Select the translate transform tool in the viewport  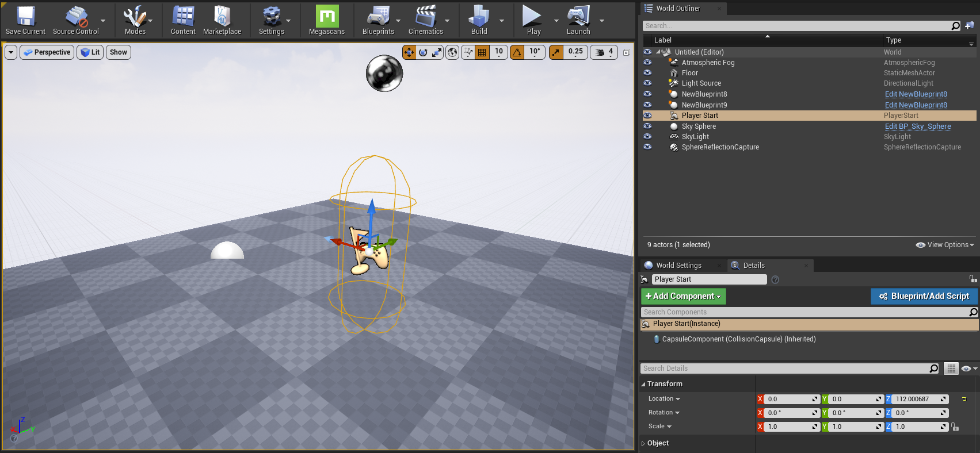(409, 52)
